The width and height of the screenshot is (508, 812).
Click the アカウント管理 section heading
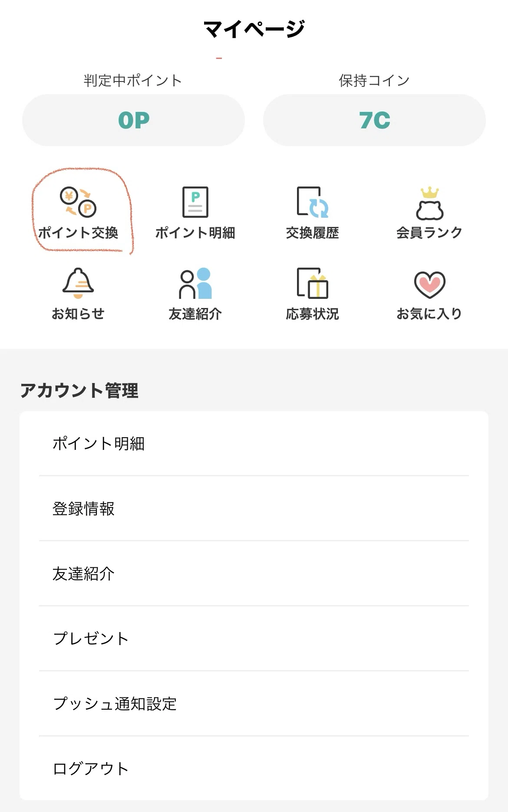79,390
